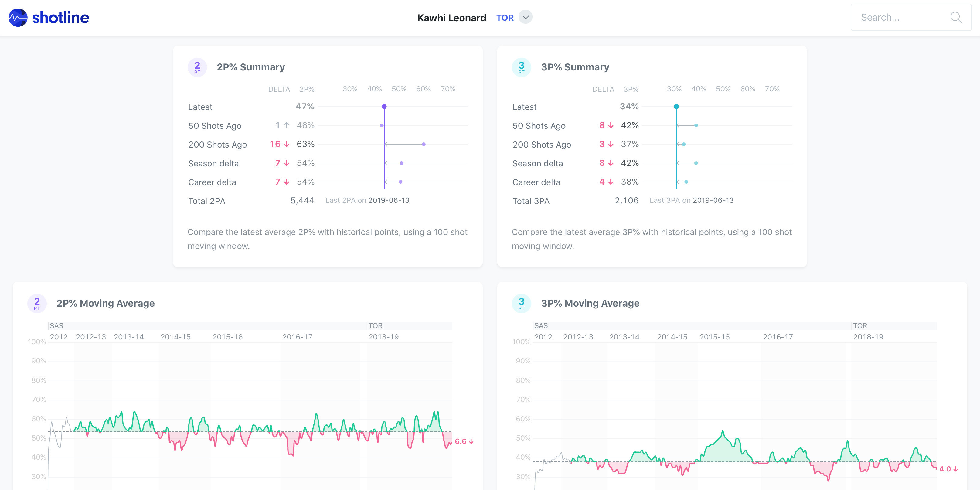
Task: Click the Kawhi Leonard player name
Action: (451, 18)
